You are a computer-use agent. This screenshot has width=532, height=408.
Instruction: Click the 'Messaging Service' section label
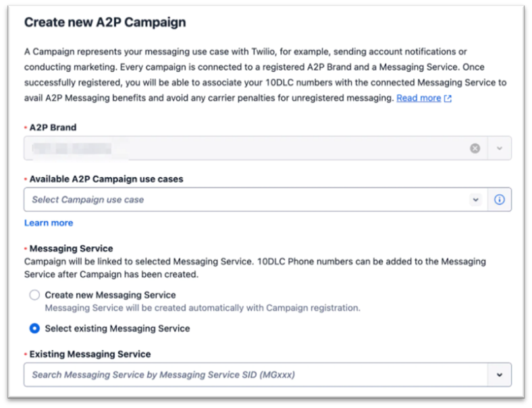71,249
